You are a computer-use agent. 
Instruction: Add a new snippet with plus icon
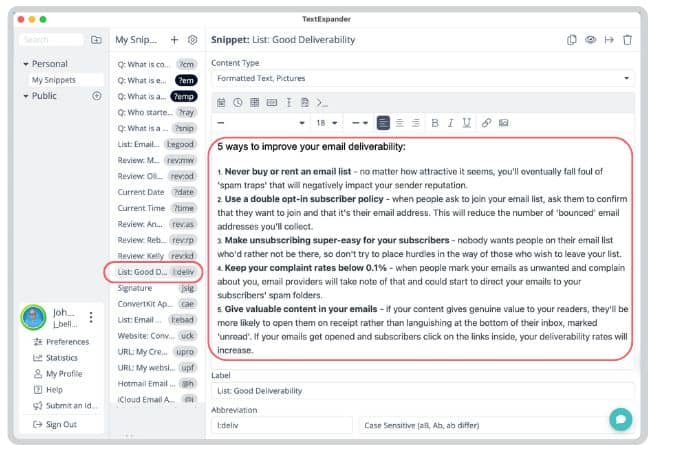174,40
